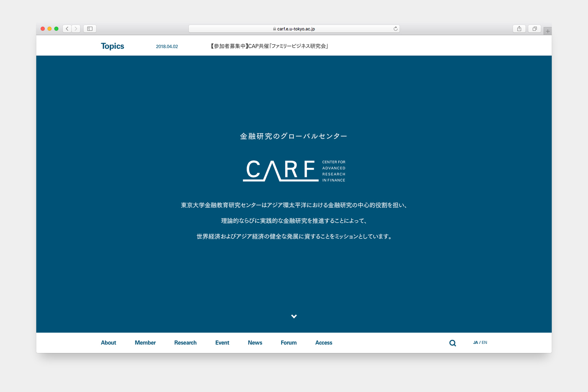Open the site search magnifier icon
Viewport: 588px width, 392px height.
[452, 343]
